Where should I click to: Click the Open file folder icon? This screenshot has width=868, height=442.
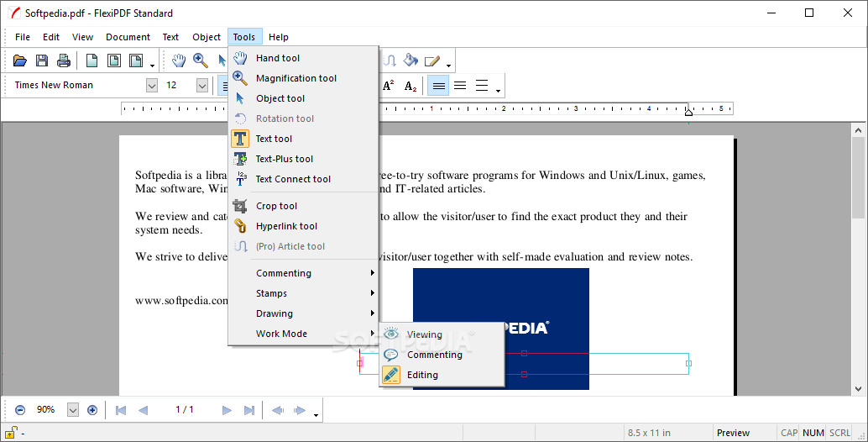(20, 61)
